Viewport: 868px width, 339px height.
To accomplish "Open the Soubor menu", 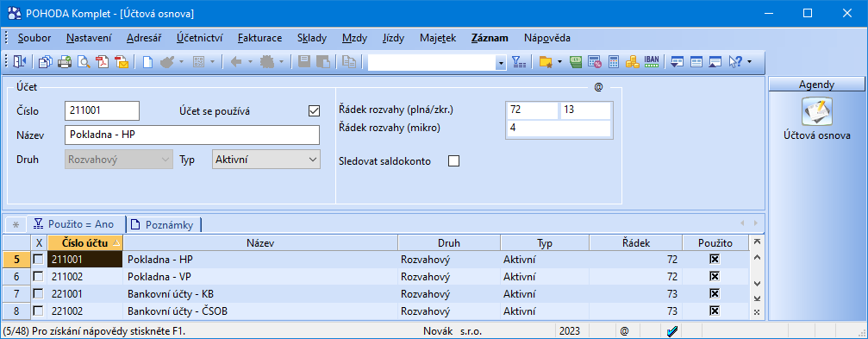I will (x=34, y=38).
